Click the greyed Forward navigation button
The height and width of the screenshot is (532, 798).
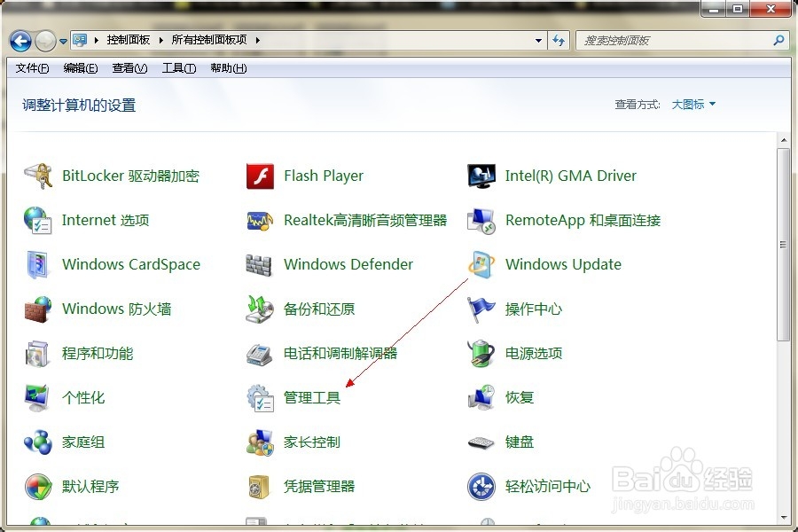tap(45, 42)
